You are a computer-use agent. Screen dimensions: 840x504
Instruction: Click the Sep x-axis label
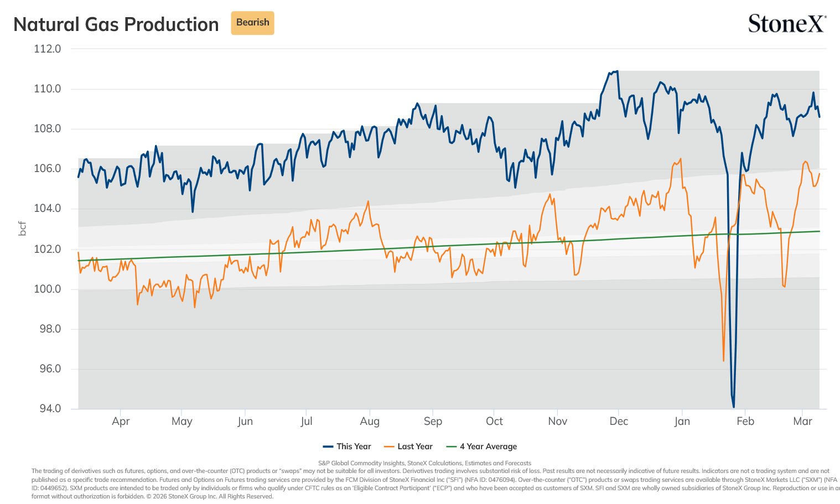[x=433, y=422]
